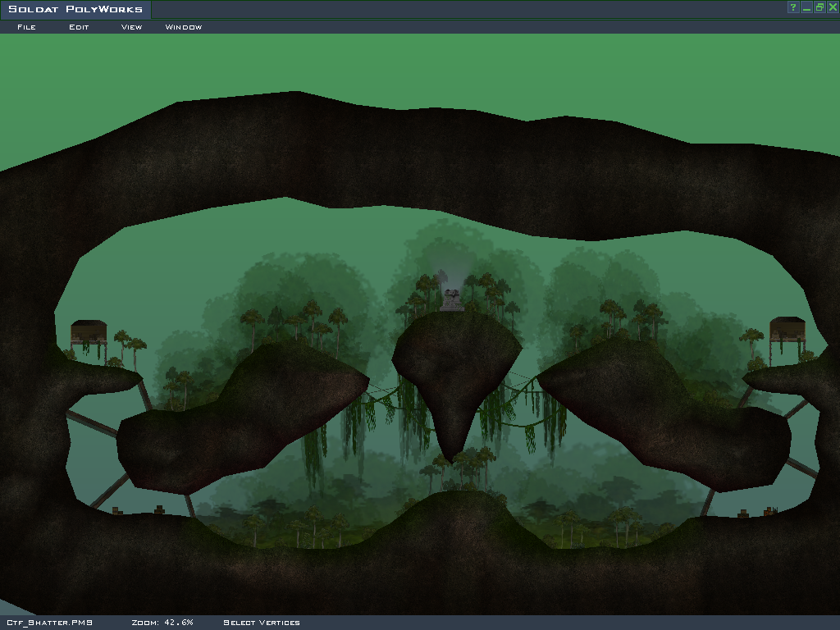Click the Ctf_Shatter.PMS filename in status bar
The width and height of the screenshot is (840, 630).
(49, 623)
